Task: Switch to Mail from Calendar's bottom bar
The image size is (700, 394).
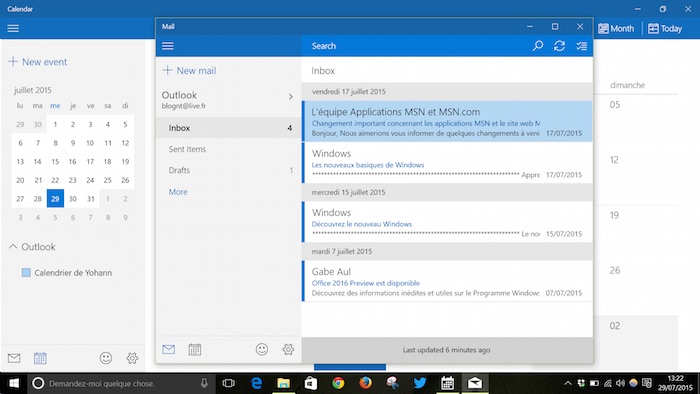Action: (x=14, y=358)
